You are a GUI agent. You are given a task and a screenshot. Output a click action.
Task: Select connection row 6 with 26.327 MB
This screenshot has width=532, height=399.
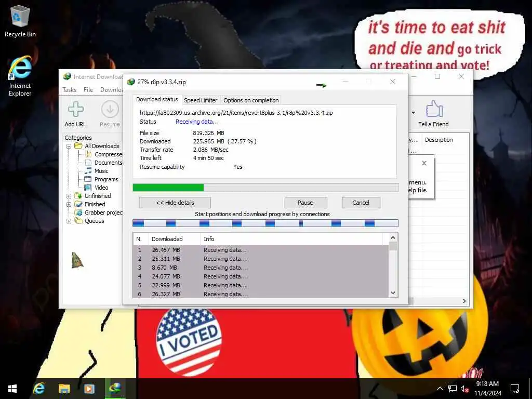point(261,294)
